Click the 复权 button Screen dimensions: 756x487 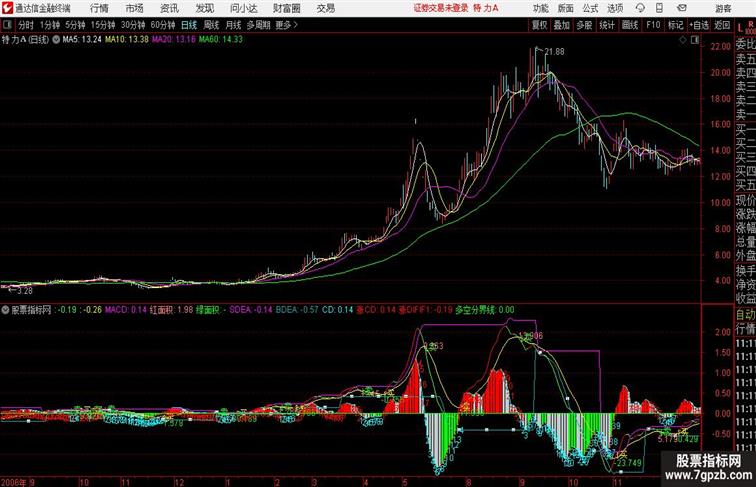point(540,25)
